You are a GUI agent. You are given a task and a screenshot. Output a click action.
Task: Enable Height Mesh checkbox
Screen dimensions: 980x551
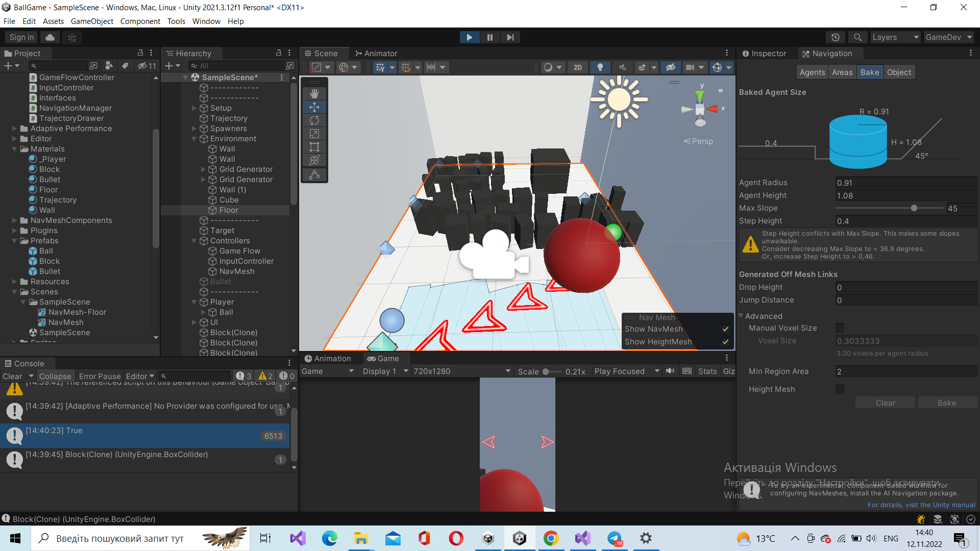click(x=840, y=389)
